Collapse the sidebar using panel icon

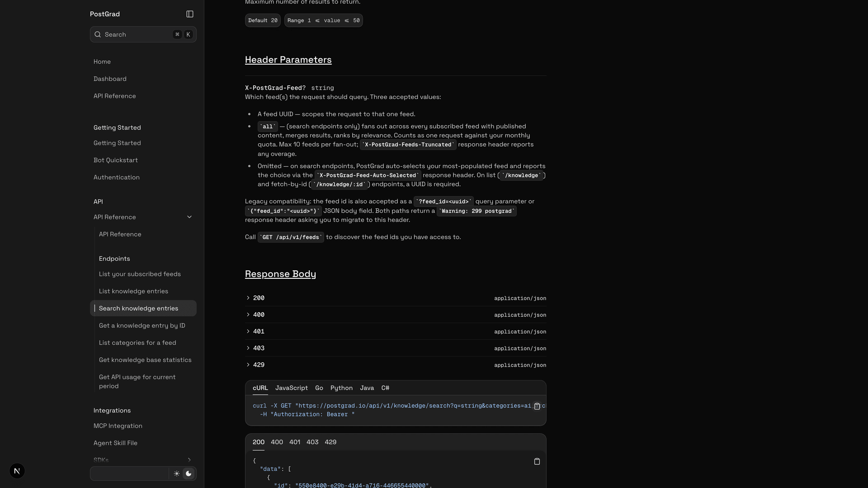point(190,14)
